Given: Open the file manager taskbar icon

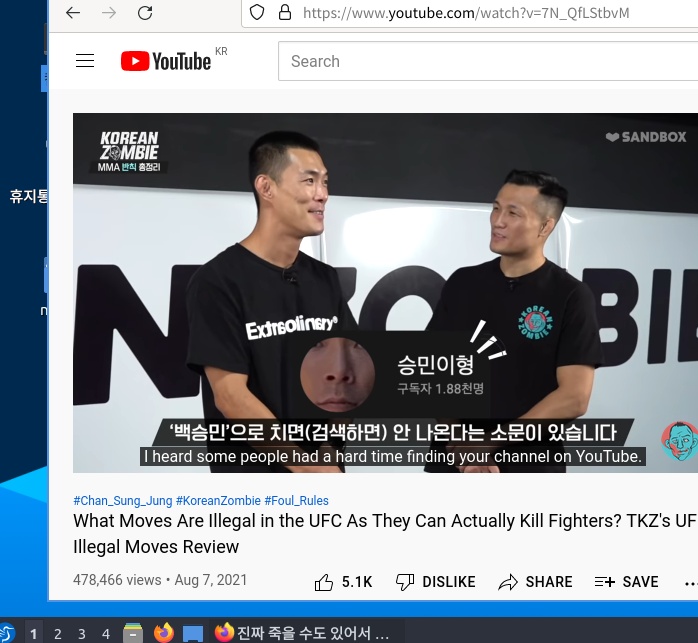Looking at the screenshot, I should [133, 633].
